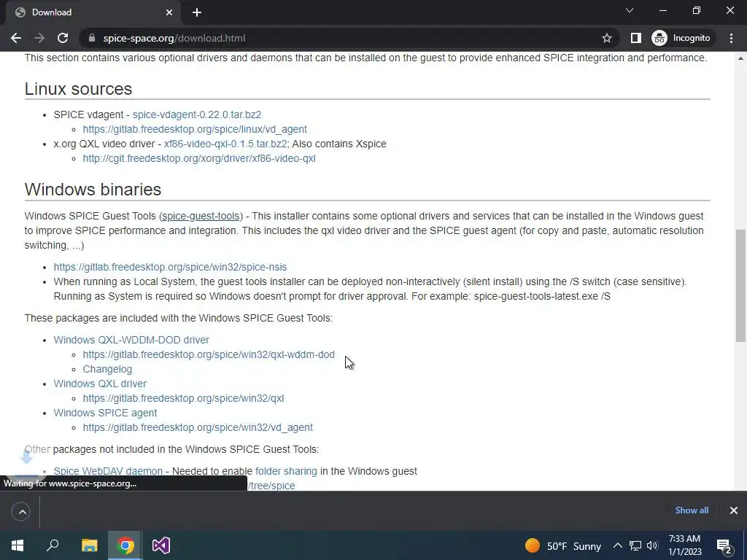This screenshot has width=747, height=560.
Task: Click the "Windows binaries" heading
Action: [93, 190]
